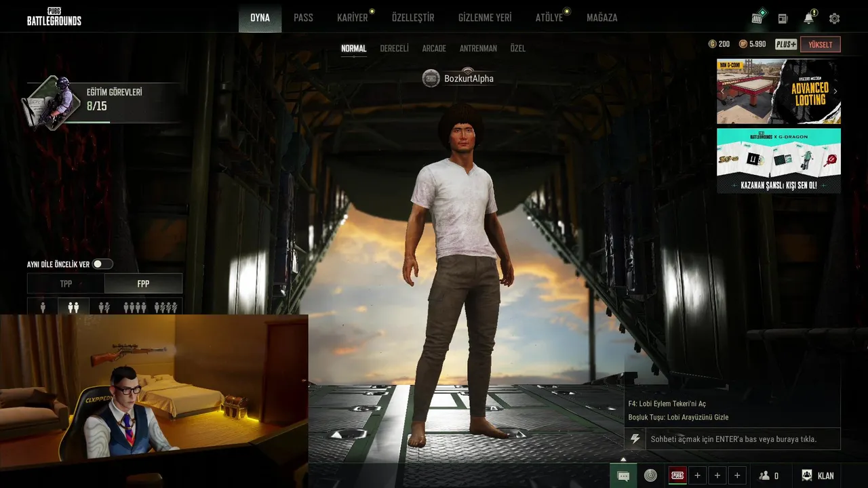Click the F4 Lobi Eylem Tekeri hint
Image resolution: width=868 pixels, height=488 pixels.
[x=667, y=404]
